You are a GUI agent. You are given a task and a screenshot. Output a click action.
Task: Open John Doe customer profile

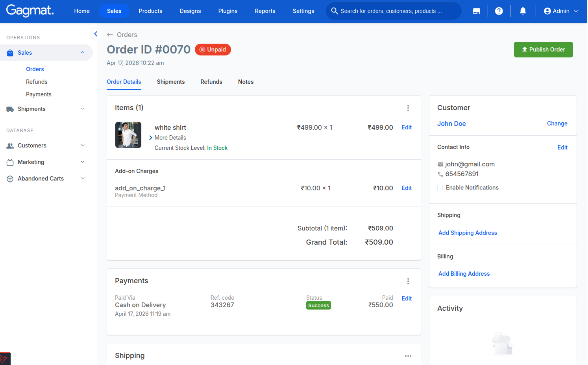[451, 124]
